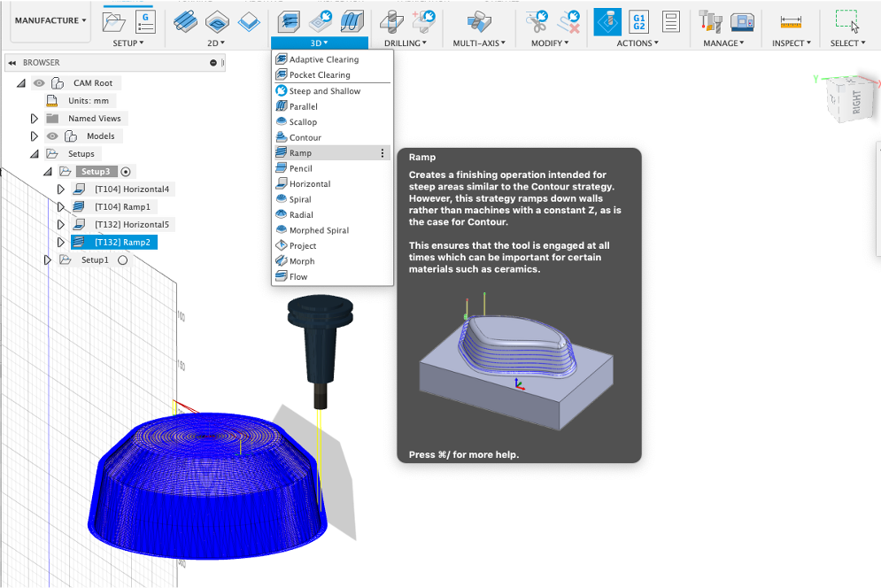
Task: Open the MANAGE dropdown menu
Action: click(723, 43)
